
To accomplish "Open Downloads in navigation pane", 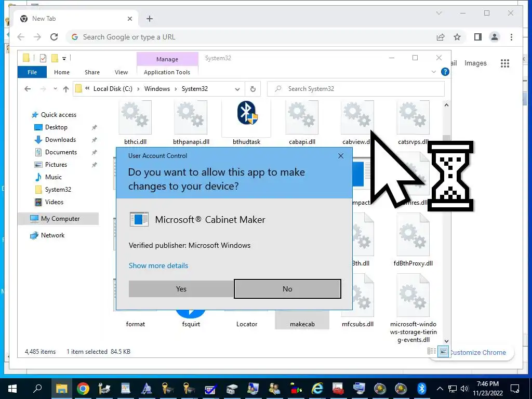I will pos(60,140).
